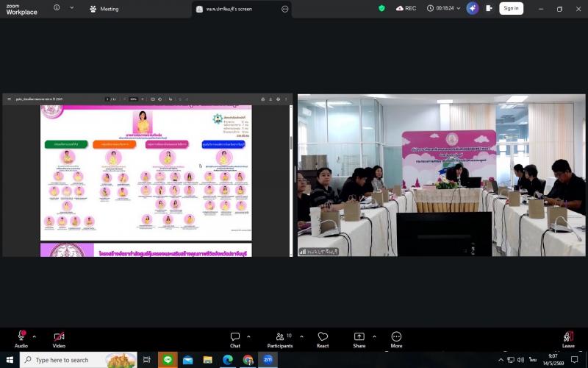Image resolution: width=588 pixels, height=368 pixels.
Task: Click the PDF download icon
Action: click(270, 99)
